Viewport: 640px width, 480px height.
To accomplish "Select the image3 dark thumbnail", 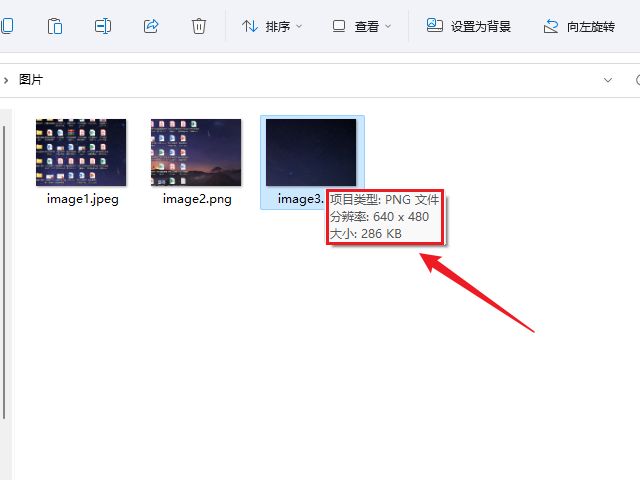I will [311, 152].
